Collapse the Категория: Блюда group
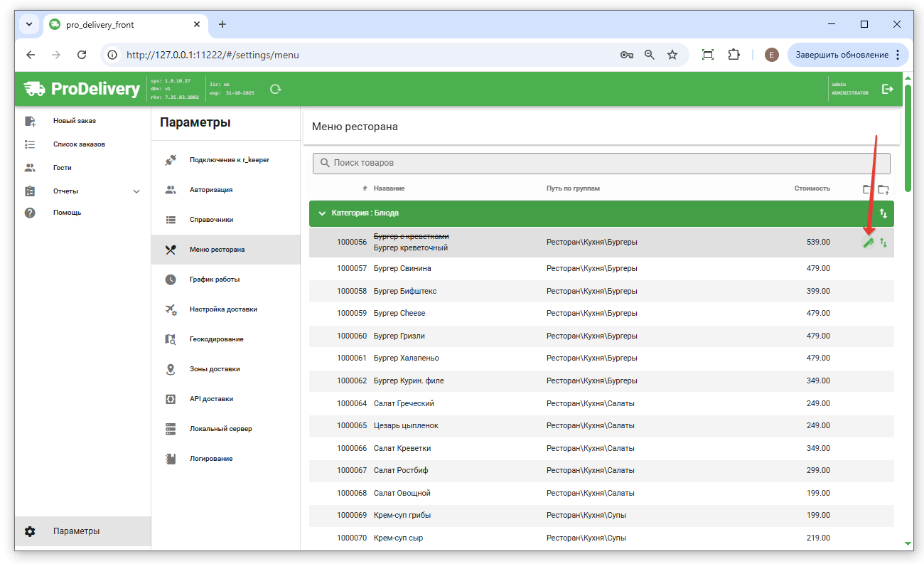 point(322,213)
